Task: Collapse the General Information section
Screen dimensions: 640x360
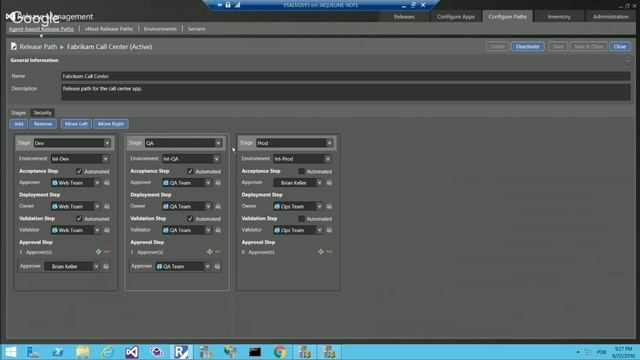Action: click(x=628, y=61)
